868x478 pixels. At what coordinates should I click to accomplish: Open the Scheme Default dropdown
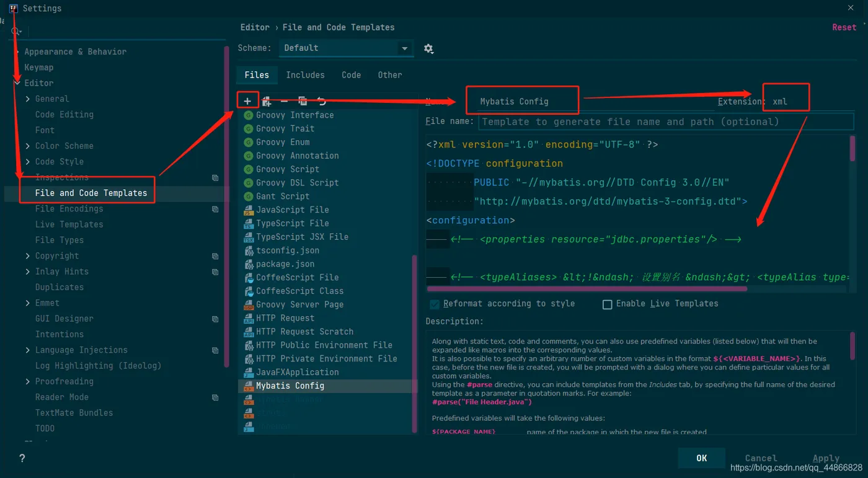tap(346, 48)
